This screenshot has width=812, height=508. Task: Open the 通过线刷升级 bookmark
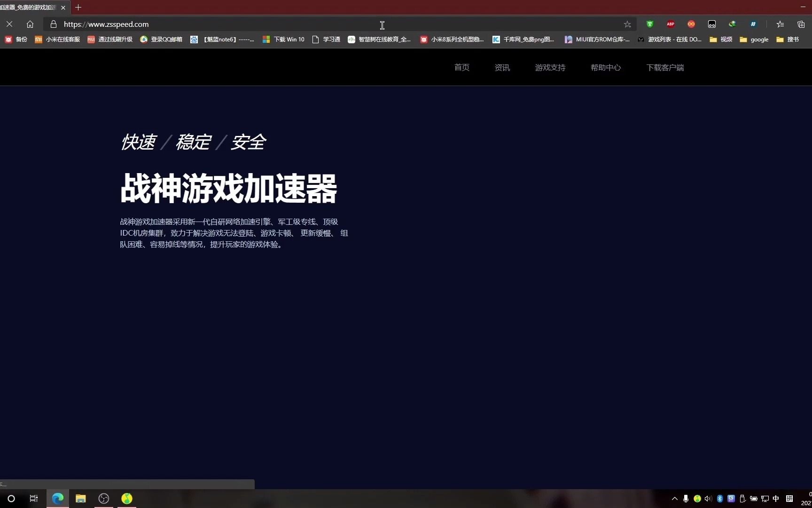[110, 40]
